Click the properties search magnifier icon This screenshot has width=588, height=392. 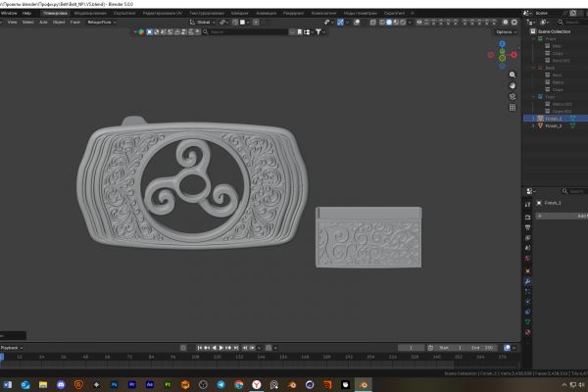[x=564, y=191]
